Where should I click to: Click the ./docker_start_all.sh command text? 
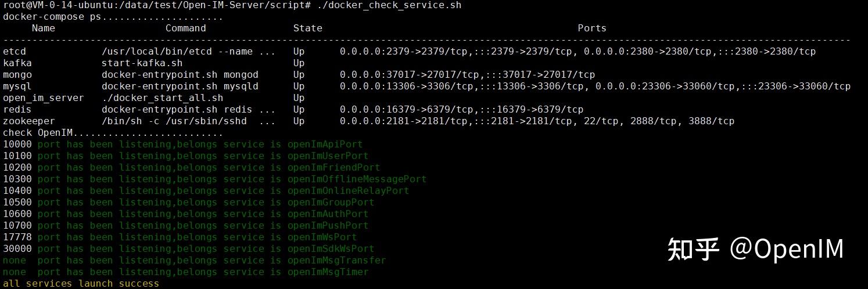point(162,98)
